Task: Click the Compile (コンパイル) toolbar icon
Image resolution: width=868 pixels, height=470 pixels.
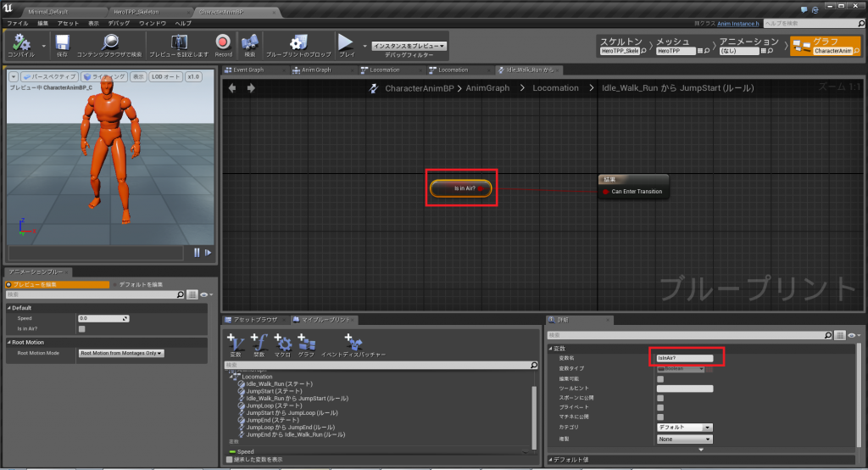Action: coord(19,42)
